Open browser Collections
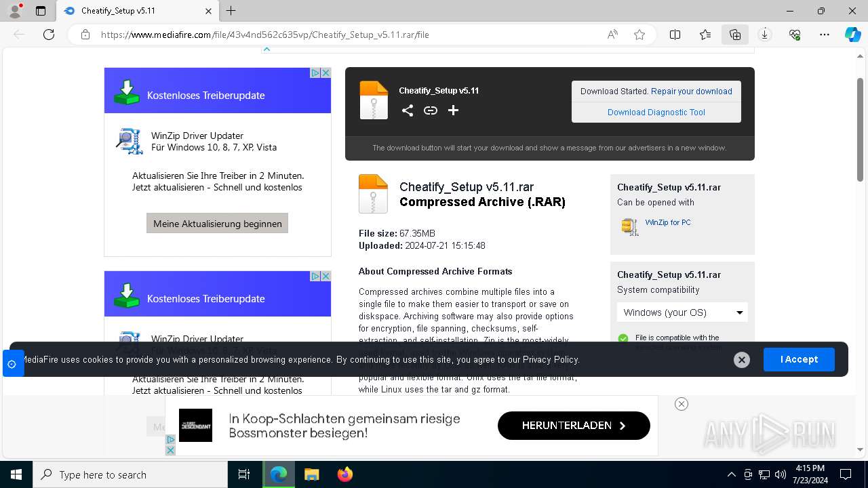Screen dimensions: 868x488 click(x=735, y=35)
